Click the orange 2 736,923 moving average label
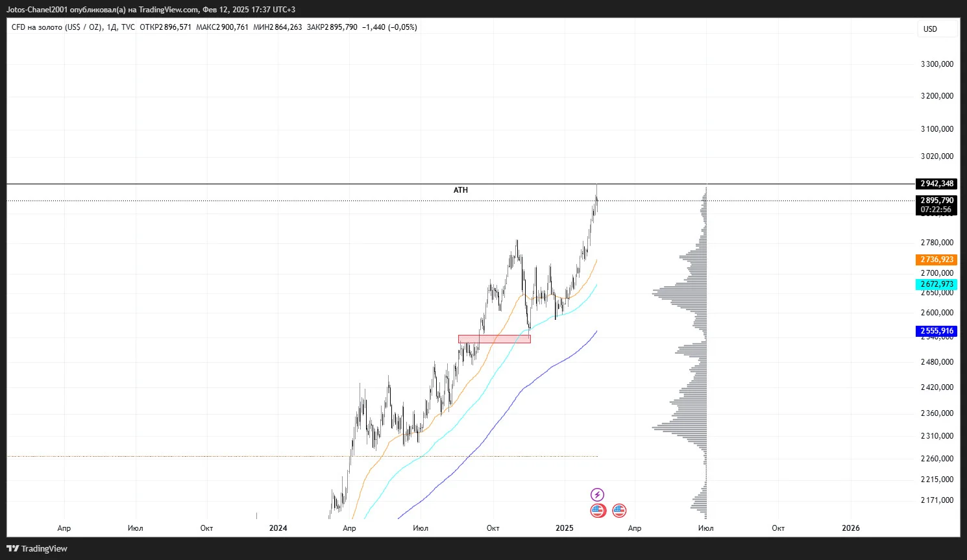The width and height of the screenshot is (967, 560). pyautogui.click(x=937, y=260)
